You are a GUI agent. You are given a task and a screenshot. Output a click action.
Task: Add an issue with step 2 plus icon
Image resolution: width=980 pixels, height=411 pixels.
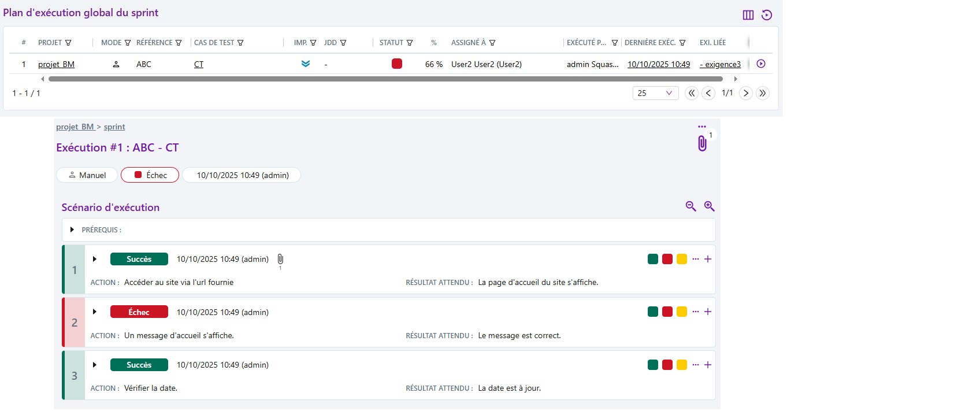[708, 312]
